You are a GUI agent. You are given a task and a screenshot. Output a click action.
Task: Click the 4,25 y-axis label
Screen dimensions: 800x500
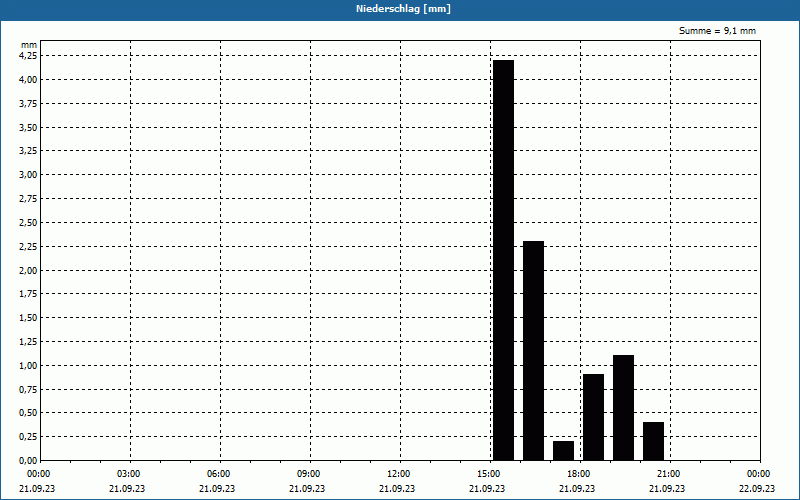[x=28, y=56]
